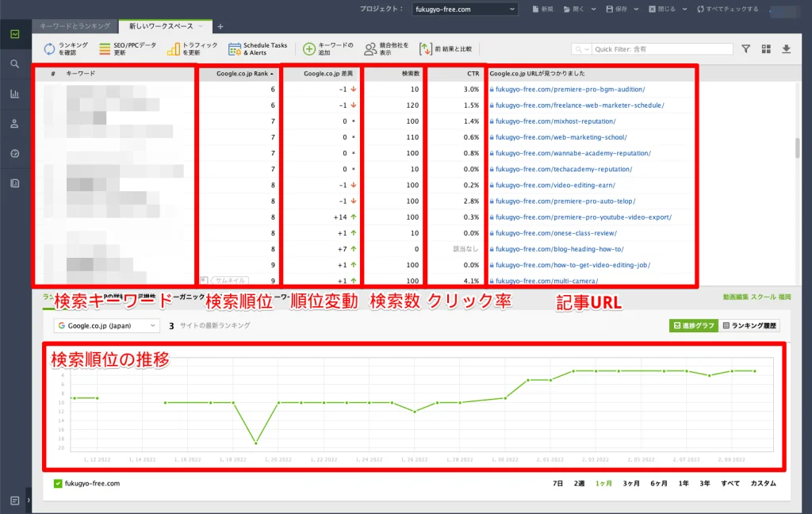Open the rank tracking sidebar module

pyautogui.click(x=15, y=34)
